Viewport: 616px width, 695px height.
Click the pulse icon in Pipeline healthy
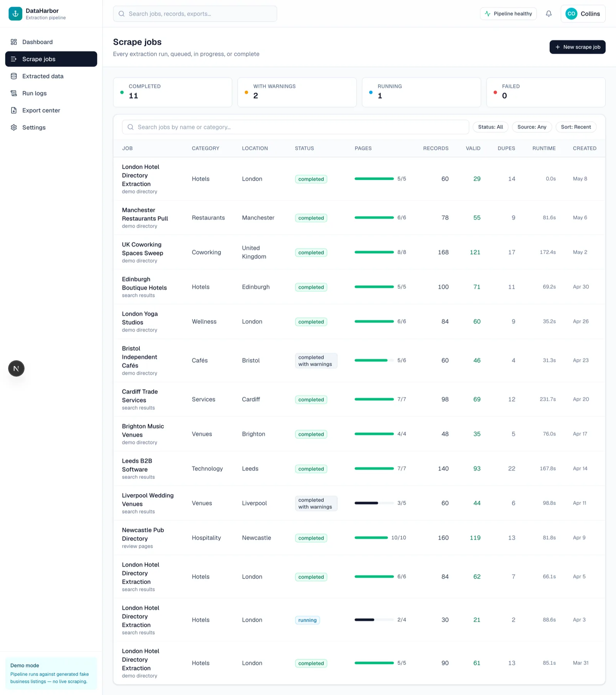pyautogui.click(x=488, y=14)
